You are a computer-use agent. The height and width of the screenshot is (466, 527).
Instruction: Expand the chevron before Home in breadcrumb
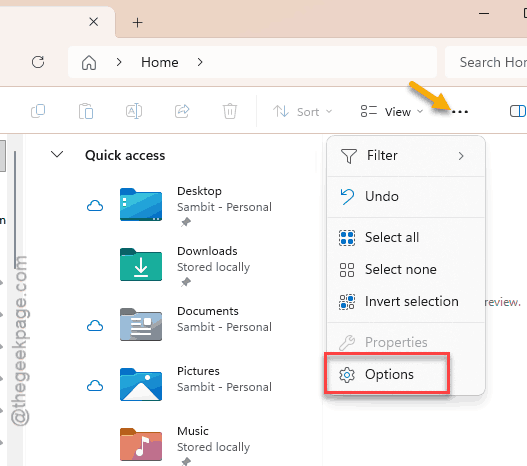[x=119, y=62]
